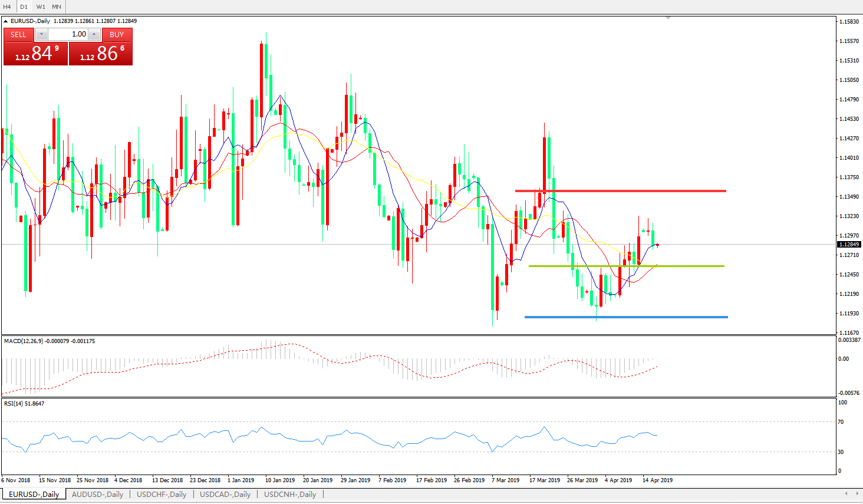Open the USDCHF-,Daily chart tab

tap(162, 494)
